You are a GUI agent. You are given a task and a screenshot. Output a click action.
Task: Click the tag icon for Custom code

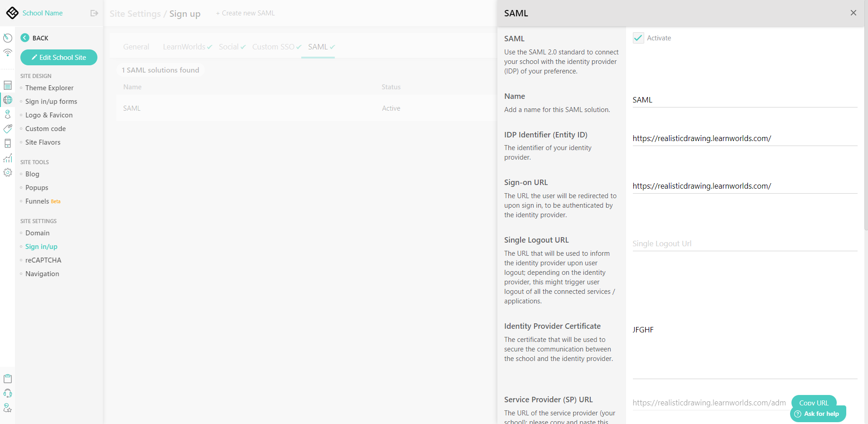click(8, 128)
